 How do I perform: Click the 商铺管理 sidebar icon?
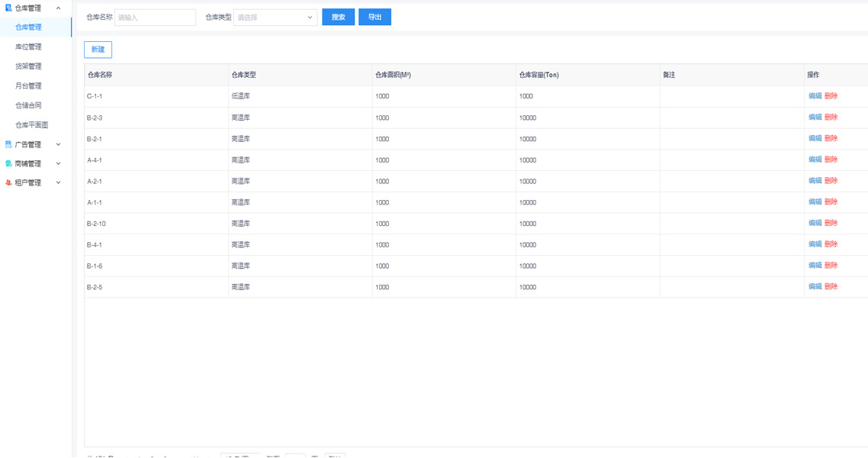click(x=8, y=164)
